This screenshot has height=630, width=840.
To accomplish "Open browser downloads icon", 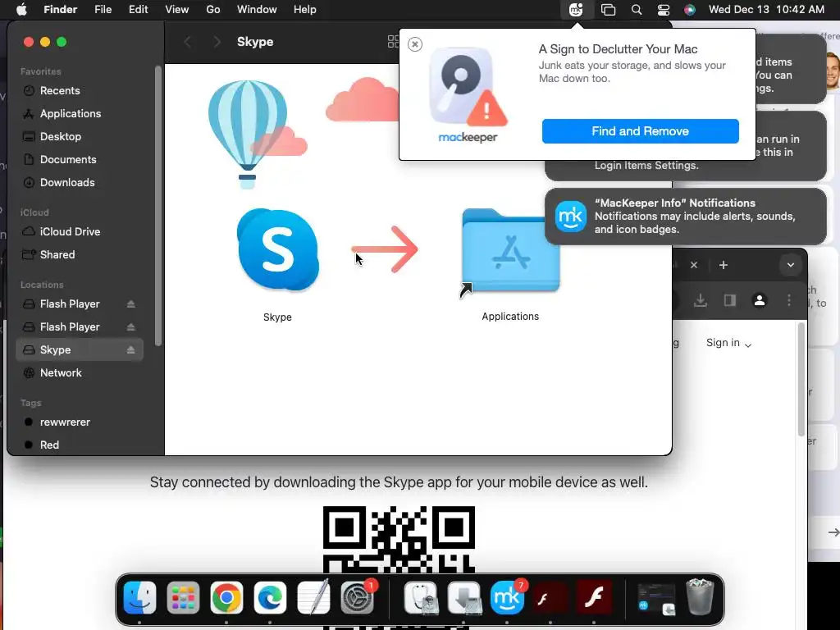I will 701,300.
